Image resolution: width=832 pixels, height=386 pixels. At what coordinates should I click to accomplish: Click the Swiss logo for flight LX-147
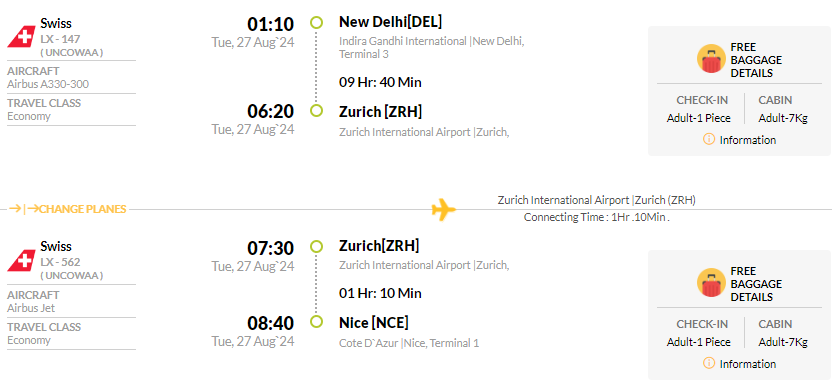tap(21, 38)
